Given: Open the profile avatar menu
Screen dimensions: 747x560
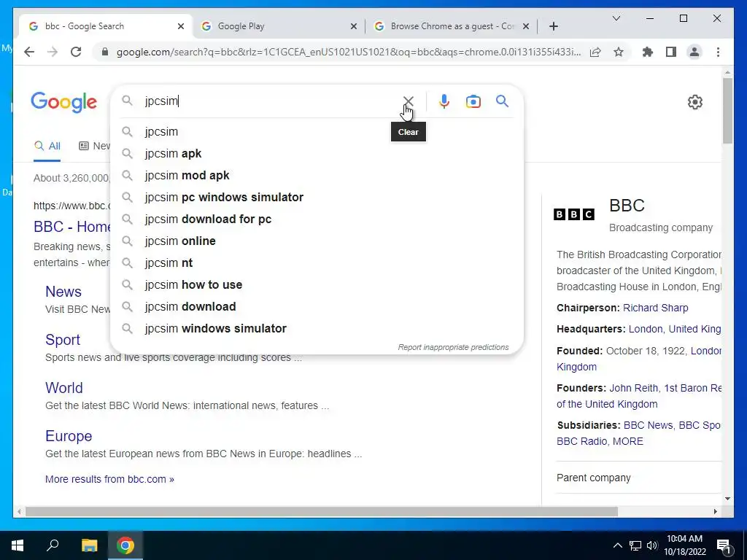Looking at the screenshot, I should coord(694,52).
